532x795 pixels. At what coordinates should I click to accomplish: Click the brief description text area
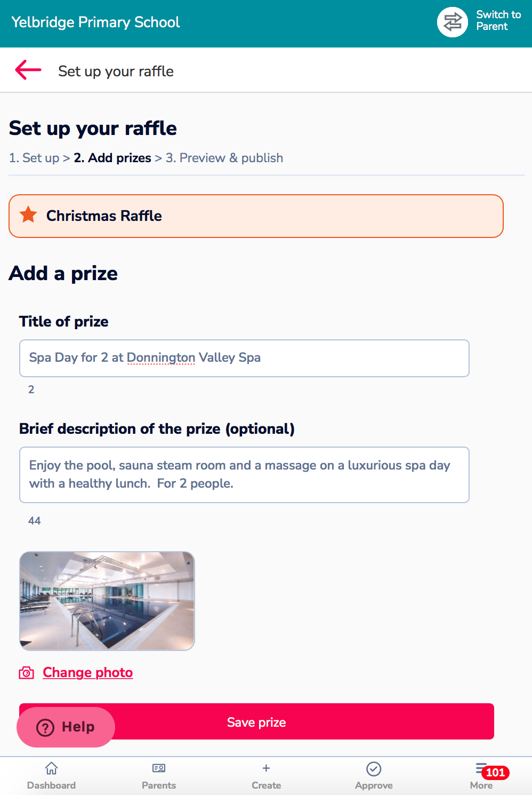(244, 475)
